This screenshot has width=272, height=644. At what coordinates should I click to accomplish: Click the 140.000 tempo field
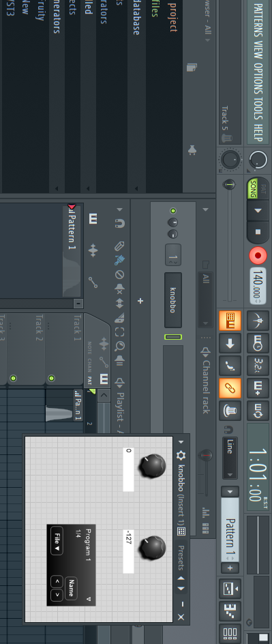258,286
